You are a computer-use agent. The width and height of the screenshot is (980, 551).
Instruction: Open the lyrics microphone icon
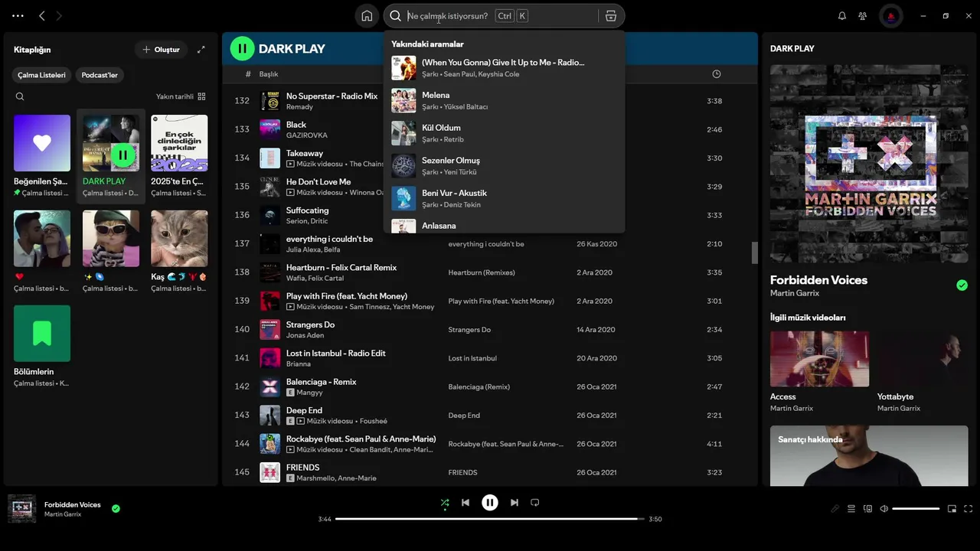(x=835, y=509)
